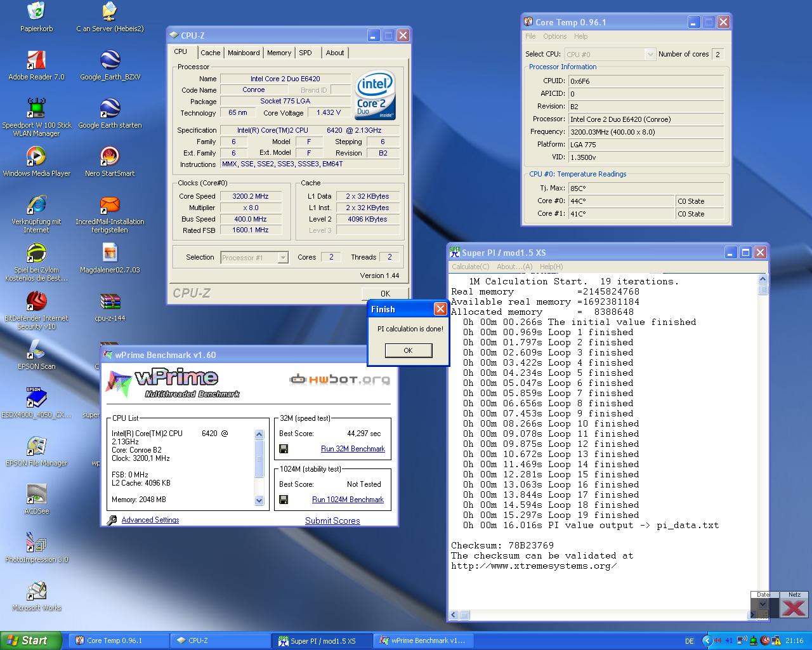Click Number of cores field in Core Temp
812x650 pixels.
point(717,55)
